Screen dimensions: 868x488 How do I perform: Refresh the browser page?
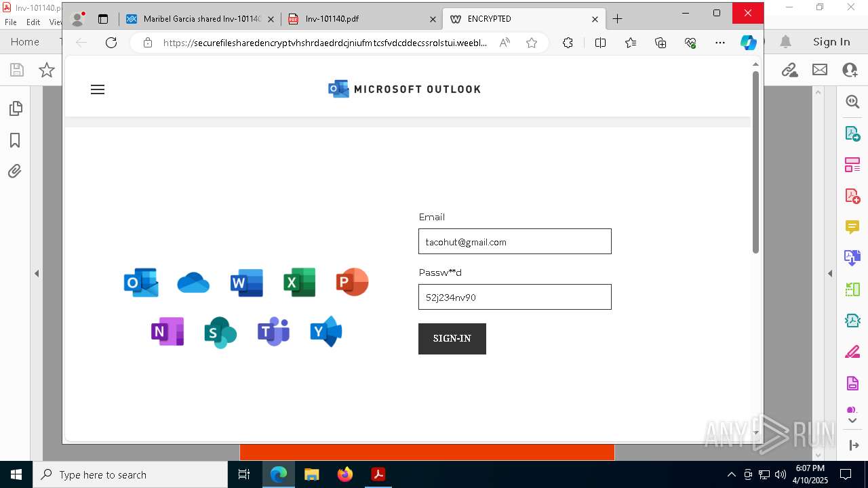point(111,43)
